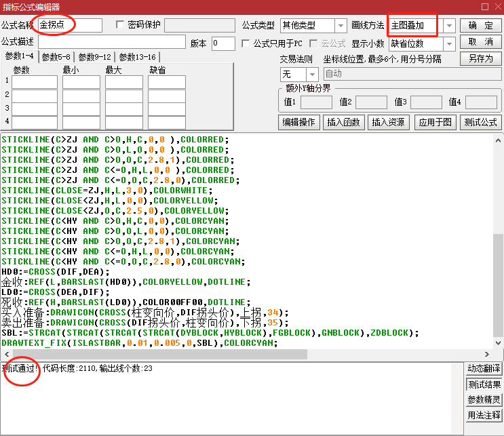Click the password input field

(x=199, y=25)
